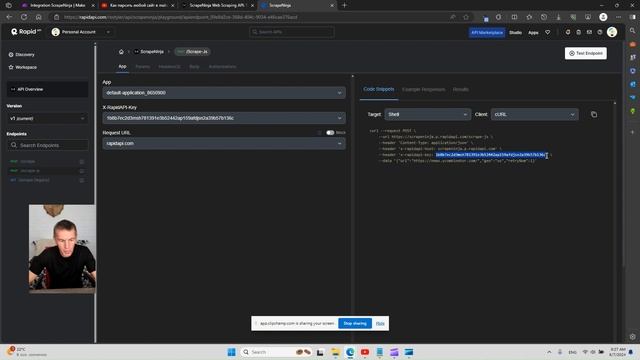Open File Explorer from the taskbar
This screenshot has width=640, height=360.
[335, 352]
